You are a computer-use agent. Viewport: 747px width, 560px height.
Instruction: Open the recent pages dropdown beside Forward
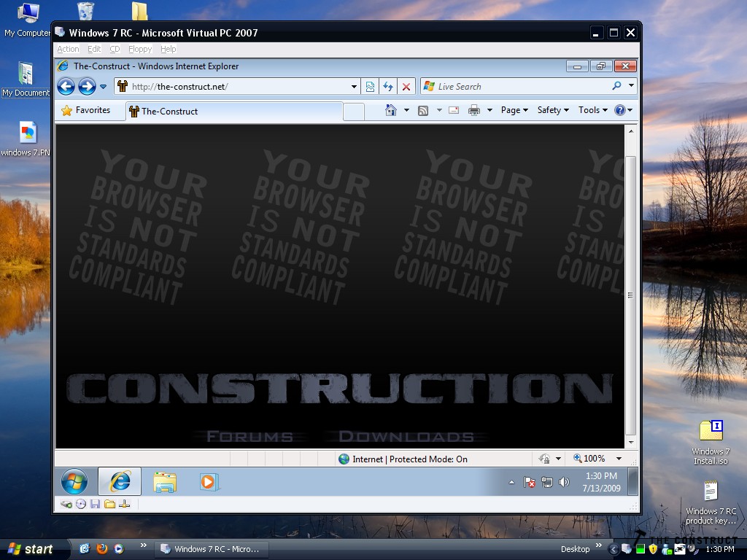[x=103, y=87]
